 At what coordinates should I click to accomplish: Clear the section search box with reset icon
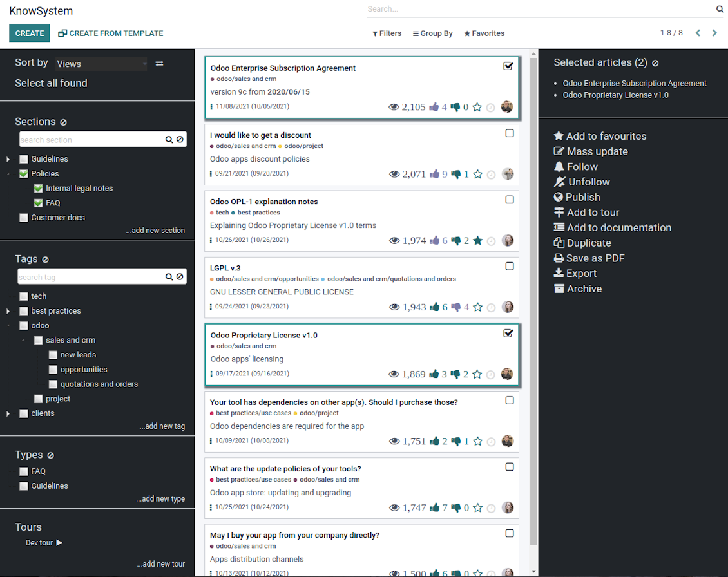pyautogui.click(x=180, y=139)
